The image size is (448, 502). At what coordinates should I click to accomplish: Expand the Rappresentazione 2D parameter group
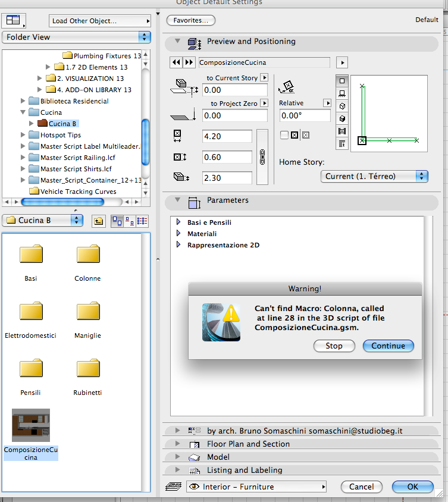[x=178, y=244]
